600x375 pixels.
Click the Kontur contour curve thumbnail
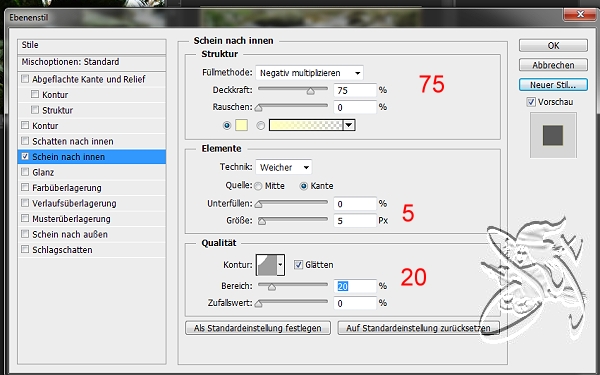point(267,265)
